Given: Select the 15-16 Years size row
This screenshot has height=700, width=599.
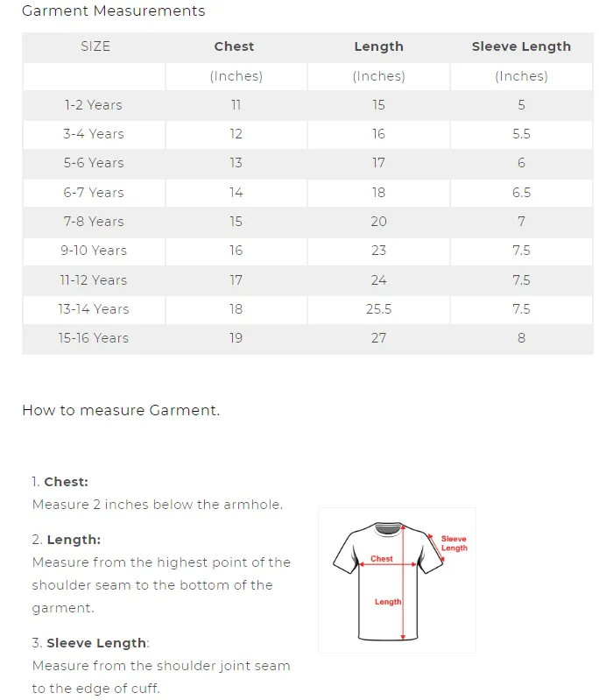Looking at the screenshot, I should point(93,338).
